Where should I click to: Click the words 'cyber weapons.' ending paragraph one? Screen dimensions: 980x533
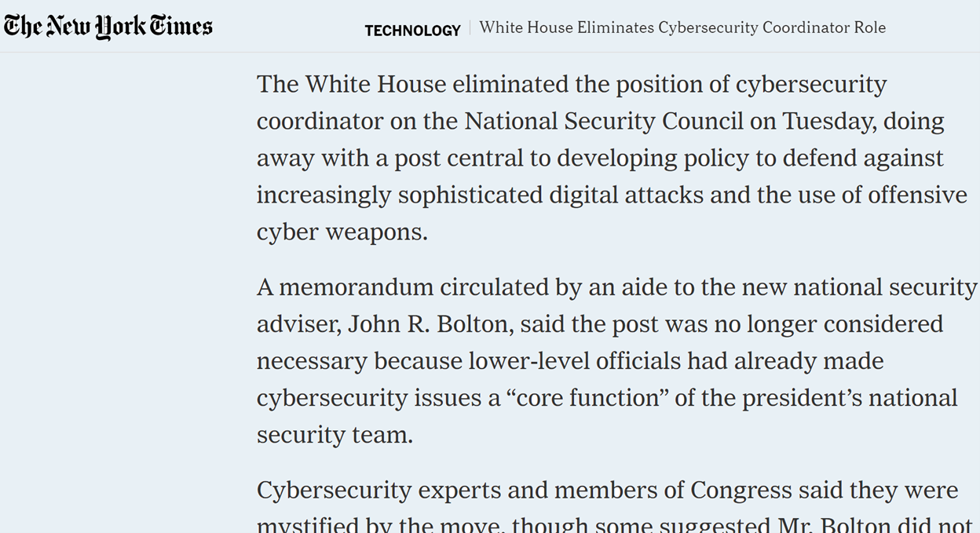tap(342, 232)
